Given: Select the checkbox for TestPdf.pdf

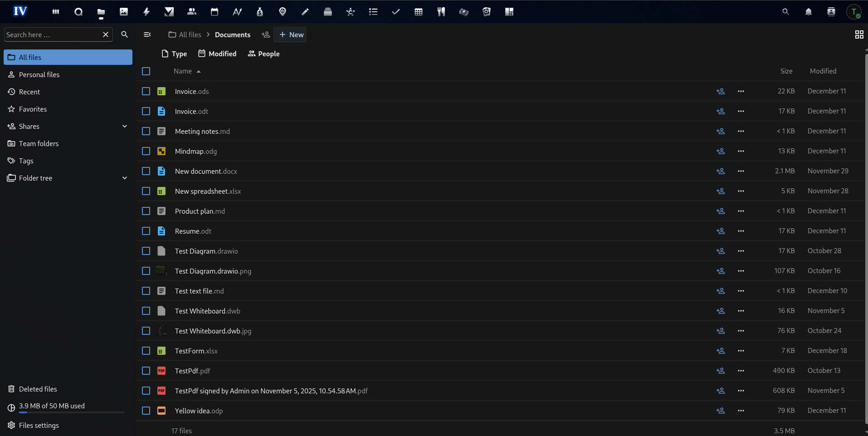Looking at the screenshot, I should coord(146,371).
